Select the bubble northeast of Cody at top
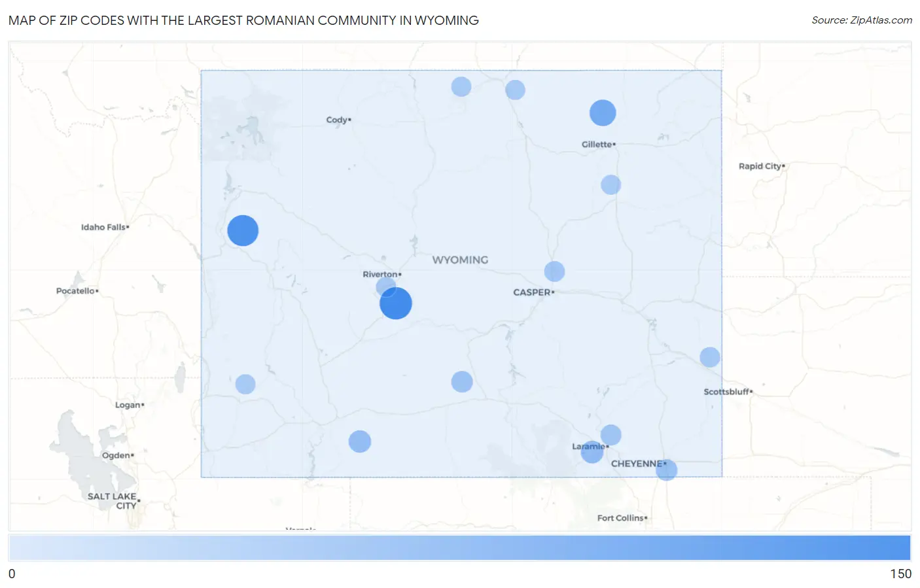920x588 pixels. click(461, 86)
